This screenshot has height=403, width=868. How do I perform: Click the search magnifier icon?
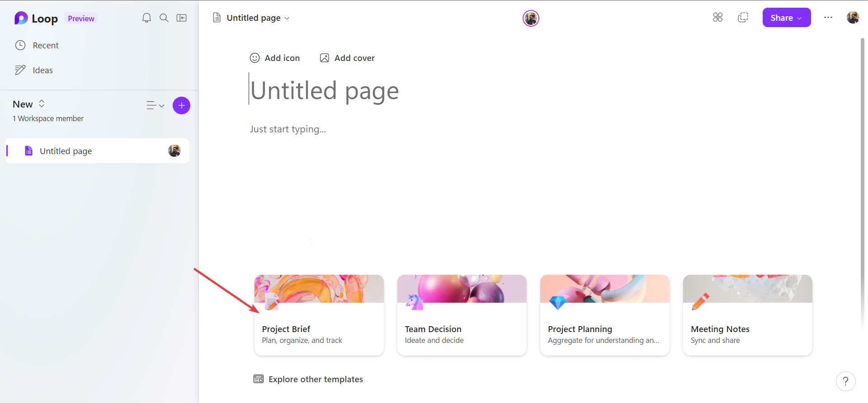tap(164, 18)
